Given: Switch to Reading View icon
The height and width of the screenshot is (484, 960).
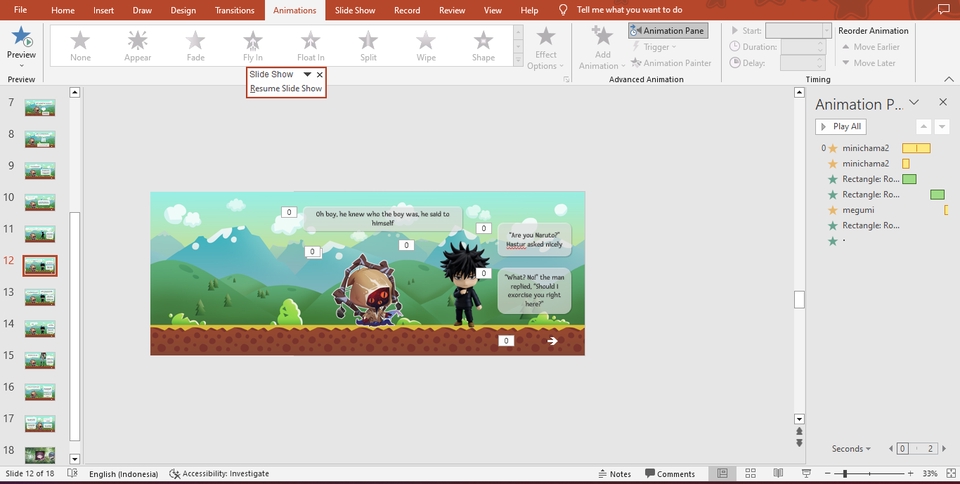Looking at the screenshot, I should pyautogui.click(x=778, y=473).
